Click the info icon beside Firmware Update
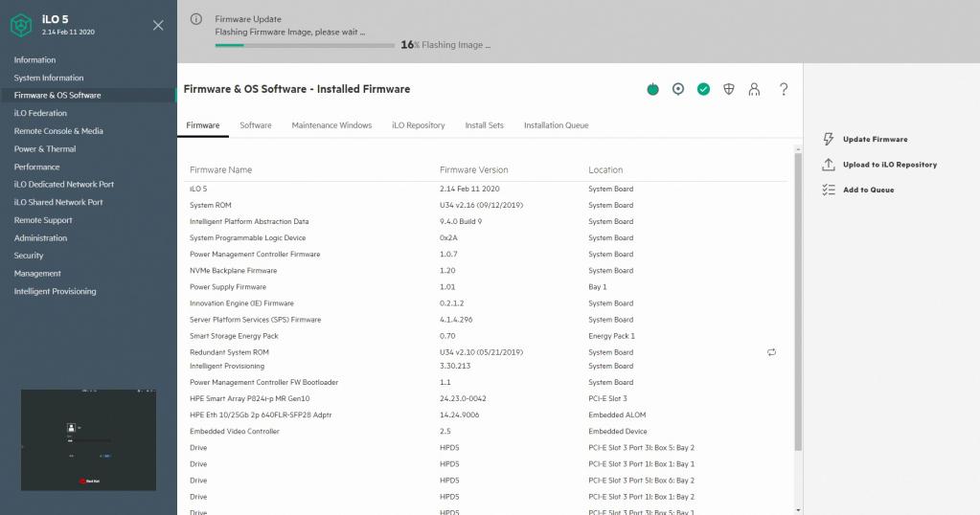The height and width of the screenshot is (515, 980). pyautogui.click(x=196, y=19)
